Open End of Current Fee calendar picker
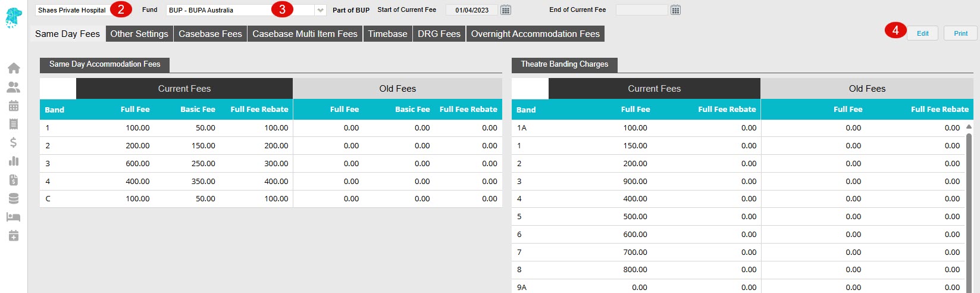This screenshot has height=293, width=980. click(x=675, y=10)
